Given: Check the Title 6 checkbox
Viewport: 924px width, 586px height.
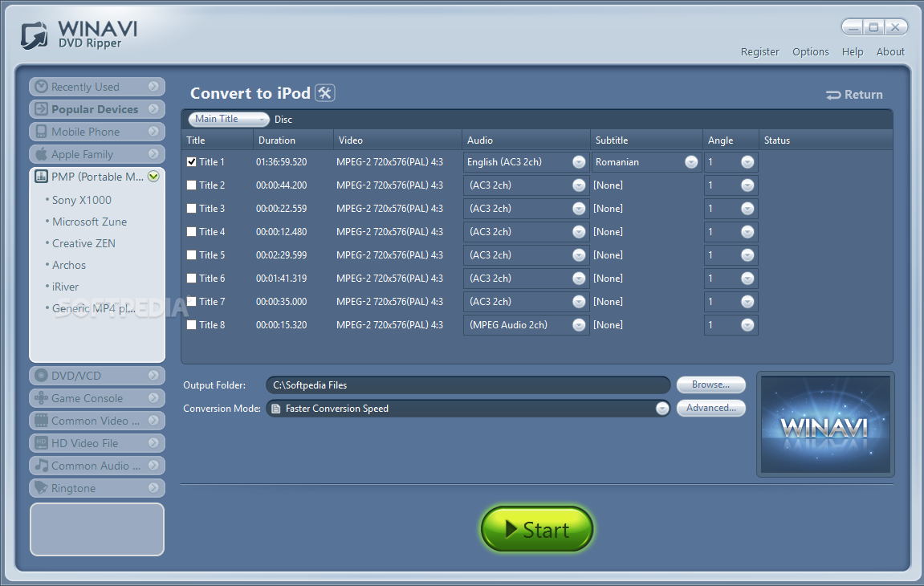Looking at the screenshot, I should pos(192,279).
